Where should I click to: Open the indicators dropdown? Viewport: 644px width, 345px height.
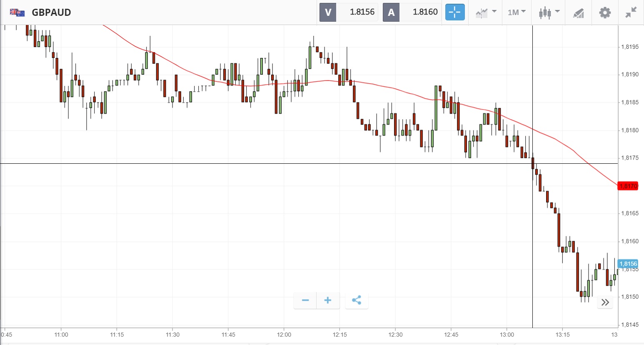coord(486,12)
